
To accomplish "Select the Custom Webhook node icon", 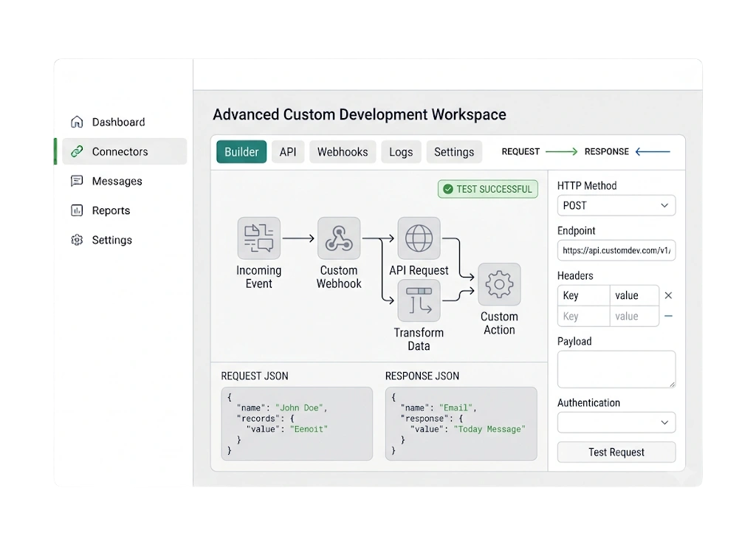I will click(339, 238).
